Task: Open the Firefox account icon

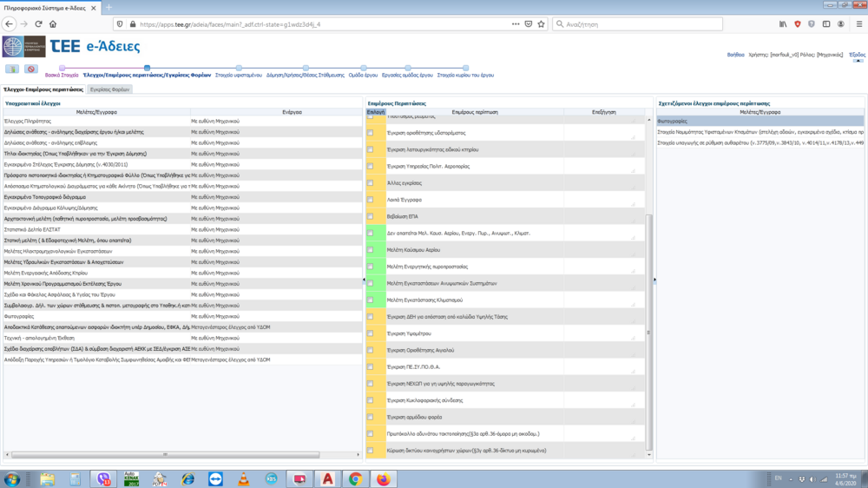Action: [840, 24]
